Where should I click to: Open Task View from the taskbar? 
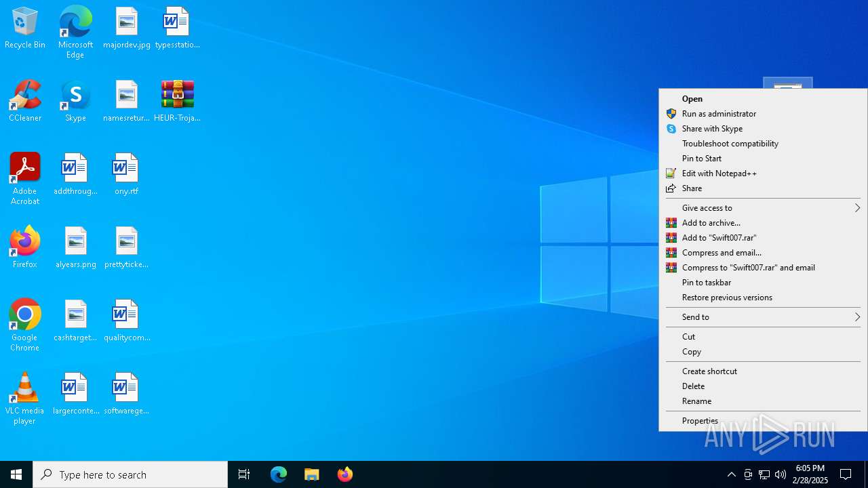point(244,474)
